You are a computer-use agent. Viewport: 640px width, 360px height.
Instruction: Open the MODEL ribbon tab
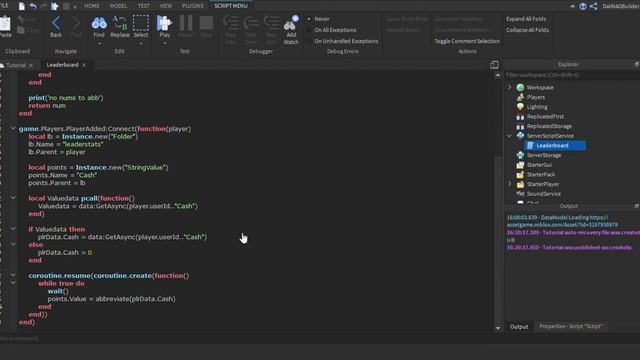tap(118, 6)
